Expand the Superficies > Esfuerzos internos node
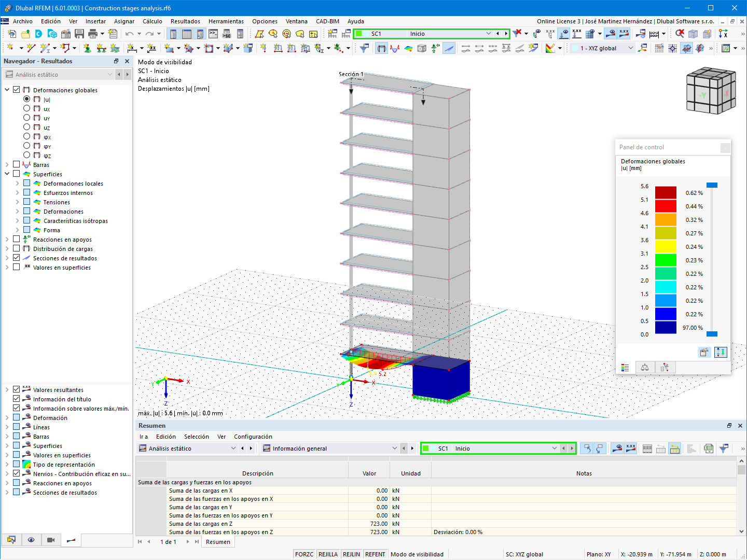The width and height of the screenshot is (747, 560). tap(17, 193)
